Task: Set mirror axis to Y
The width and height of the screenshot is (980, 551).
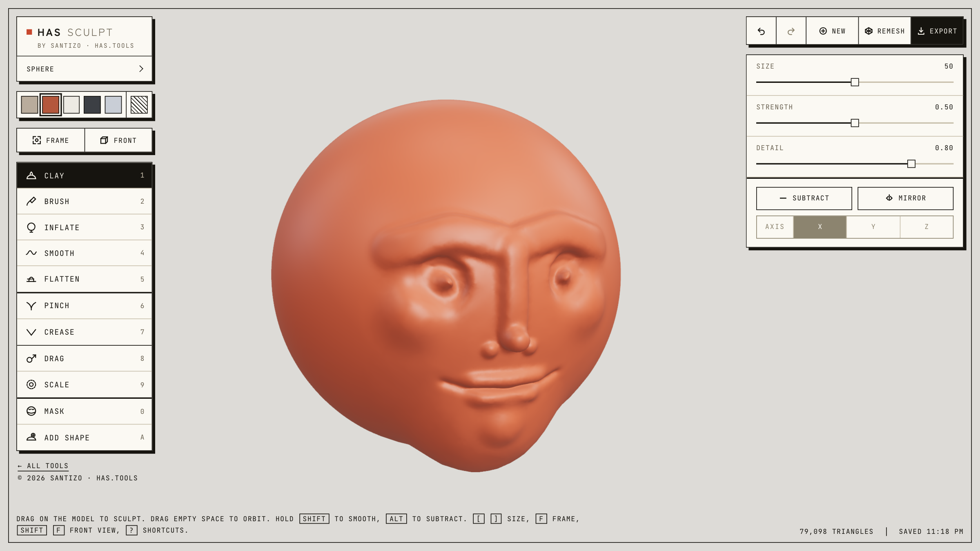Action: [873, 227]
